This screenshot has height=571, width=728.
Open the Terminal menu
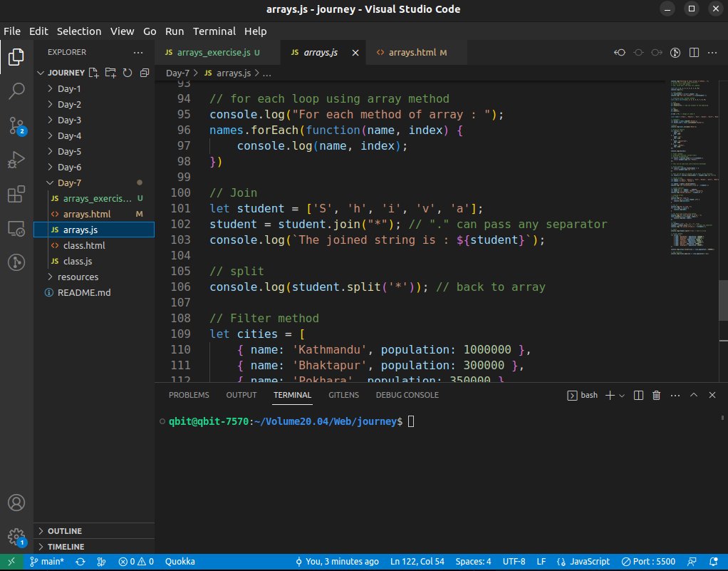(x=214, y=31)
